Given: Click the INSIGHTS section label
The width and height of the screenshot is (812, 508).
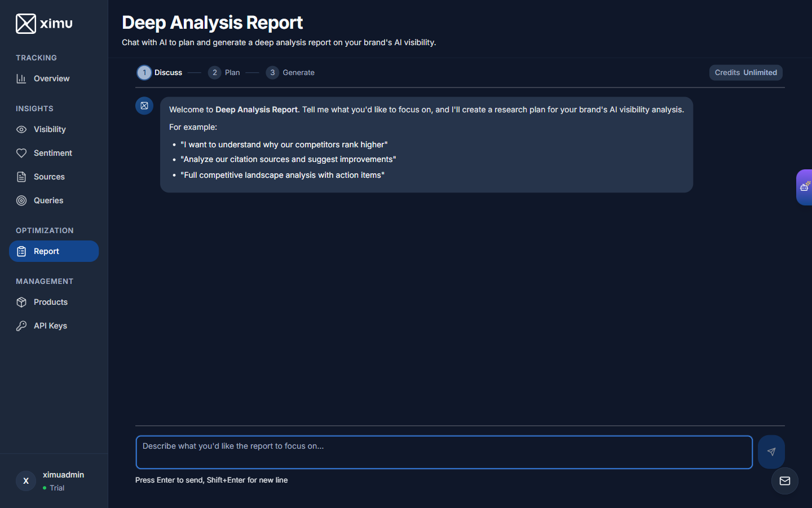Looking at the screenshot, I should pos(34,108).
